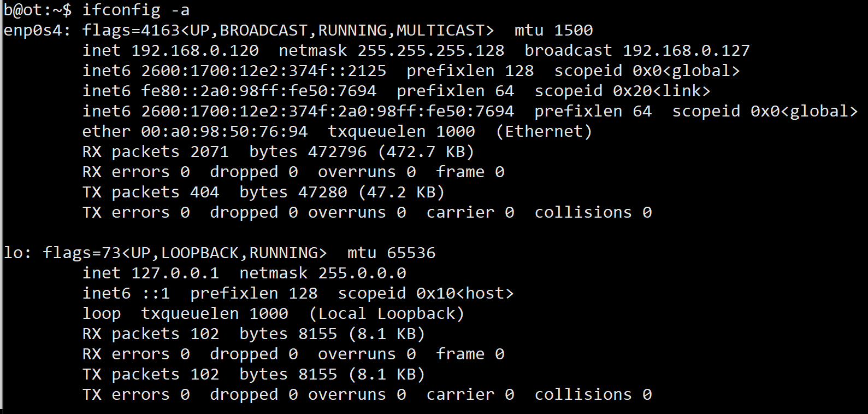This screenshot has width=868, height=414.
Task: Click the b@ot:~$ shell prompt
Action: [37, 10]
